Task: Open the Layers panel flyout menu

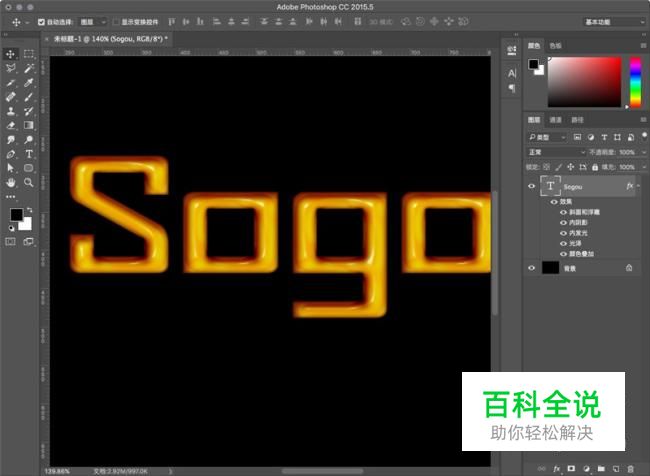Action: point(643,120)
